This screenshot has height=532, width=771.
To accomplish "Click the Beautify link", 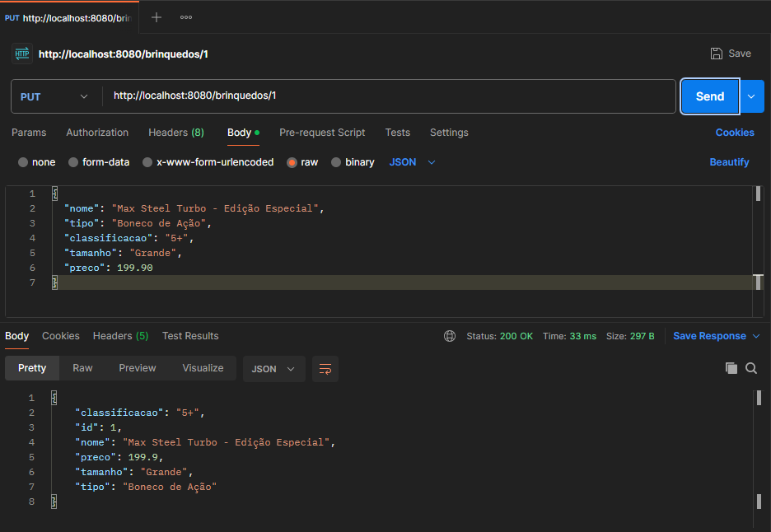I will 729,162.
